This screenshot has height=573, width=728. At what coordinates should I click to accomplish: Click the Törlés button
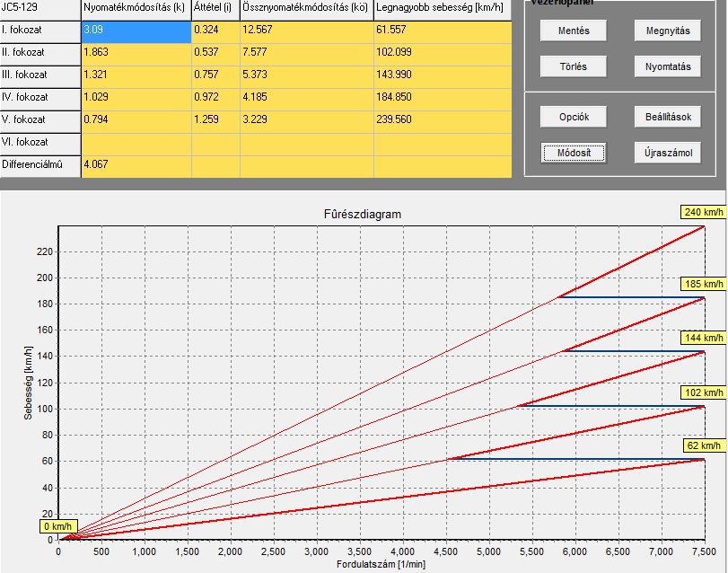click(574, 66)
